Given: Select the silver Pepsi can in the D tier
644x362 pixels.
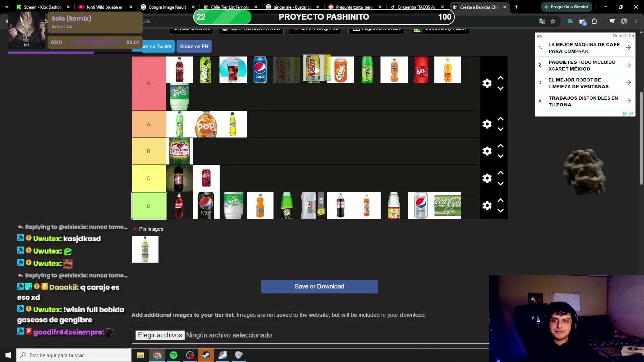Looking at the screenshot, I should point(421,206).
